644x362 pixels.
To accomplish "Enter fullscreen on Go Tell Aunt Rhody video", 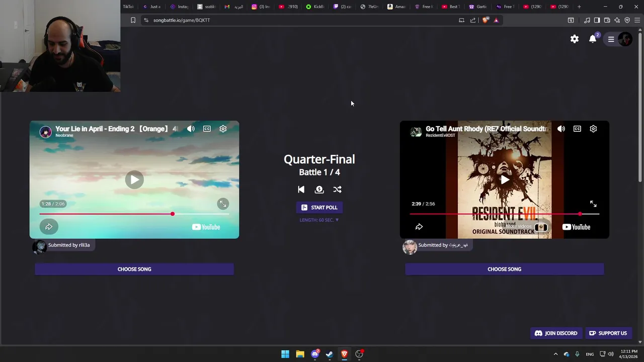I will pos(593,204).
